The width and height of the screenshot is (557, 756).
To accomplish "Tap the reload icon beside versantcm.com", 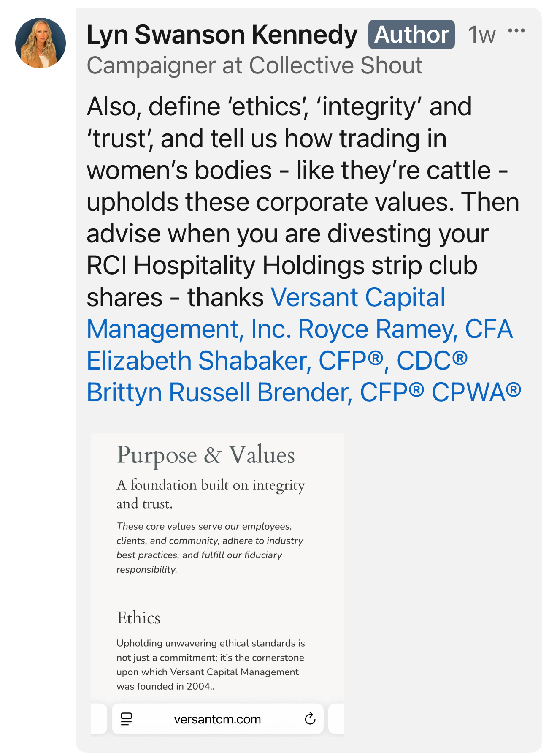I will click(310, 718).
